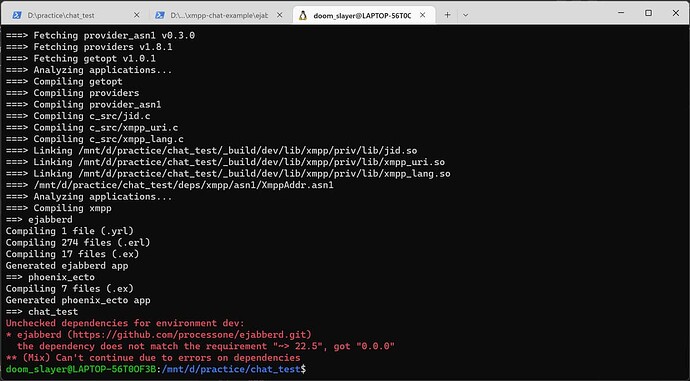Click the Linux penguin icon on third tab
The image size is (690, 381).
click(303, 15)
